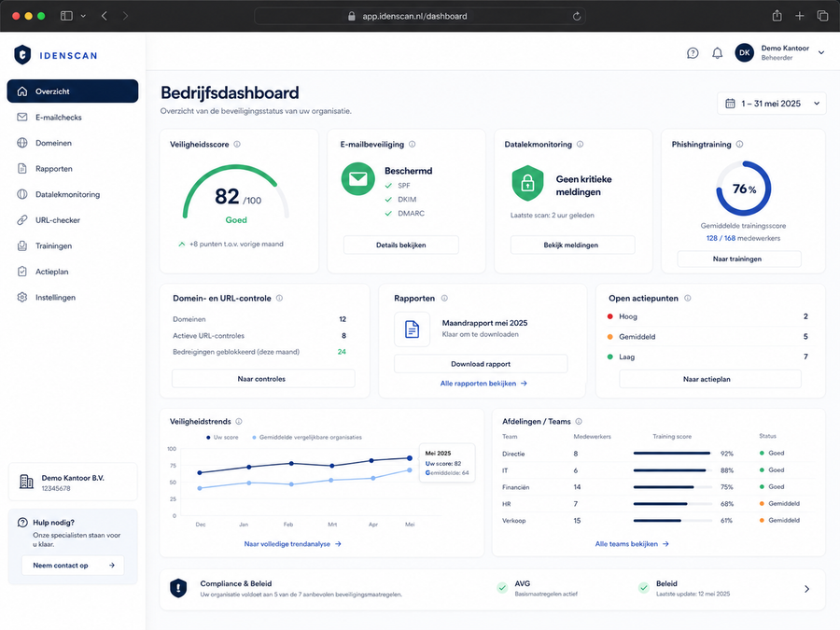Click the IDENSCAN shield logo

click(x=22, y=55)
